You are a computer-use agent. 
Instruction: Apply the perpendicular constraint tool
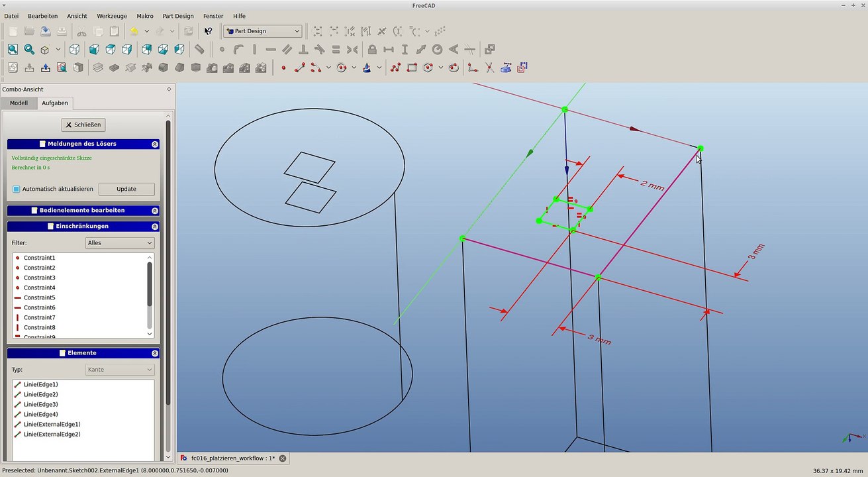pos(303,49)
